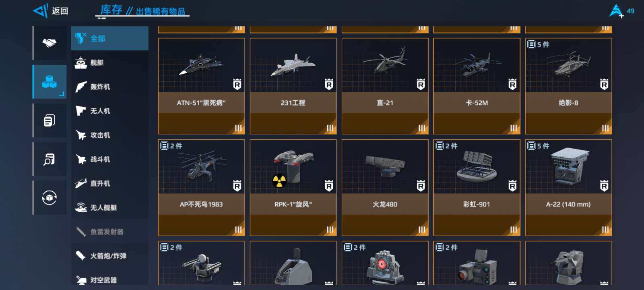The width and height of the screenshot is (644, 290).
Task: Click the cube refresh exchange icon
Action: (x=50, y=198)
